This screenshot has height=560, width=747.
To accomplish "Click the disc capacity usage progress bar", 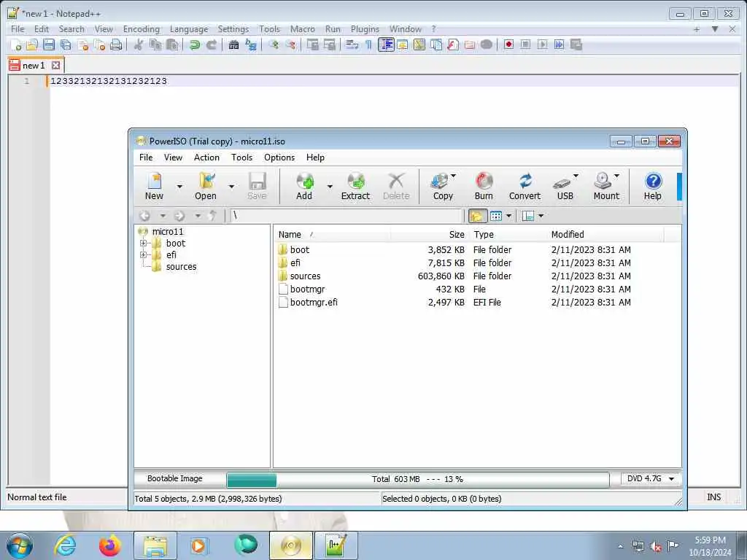I will [418, 480].
